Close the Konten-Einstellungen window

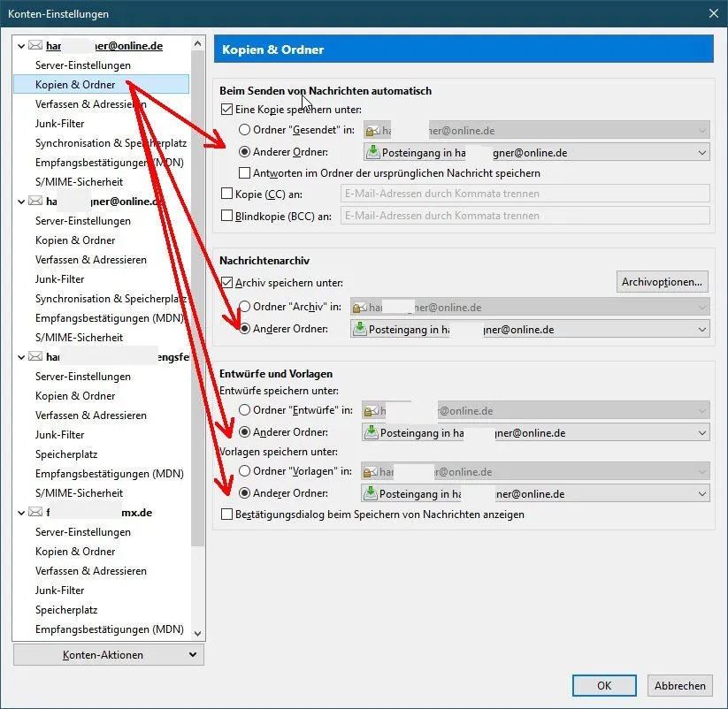pos(714,13)
